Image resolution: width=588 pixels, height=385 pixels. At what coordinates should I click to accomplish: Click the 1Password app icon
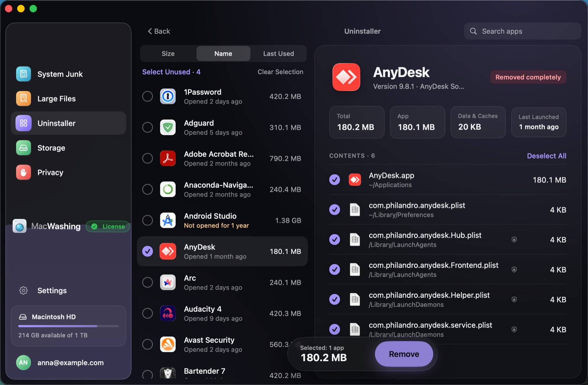(168, 96)
